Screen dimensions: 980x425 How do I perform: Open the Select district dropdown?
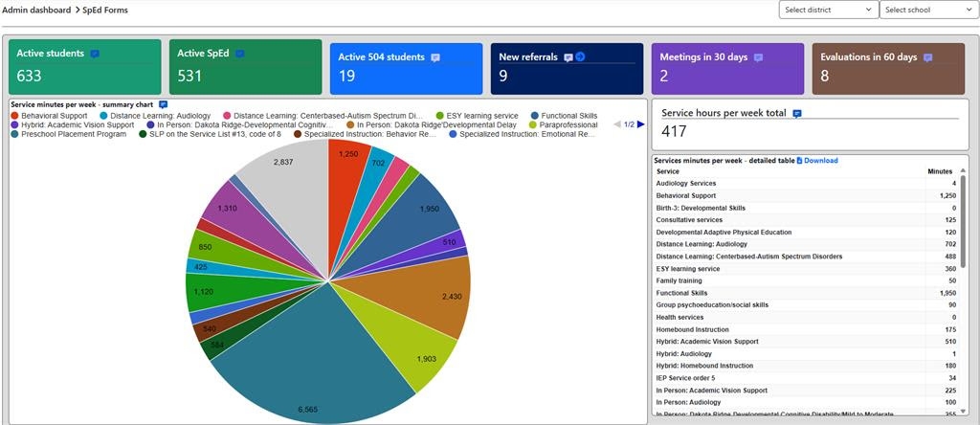(828, 10)
